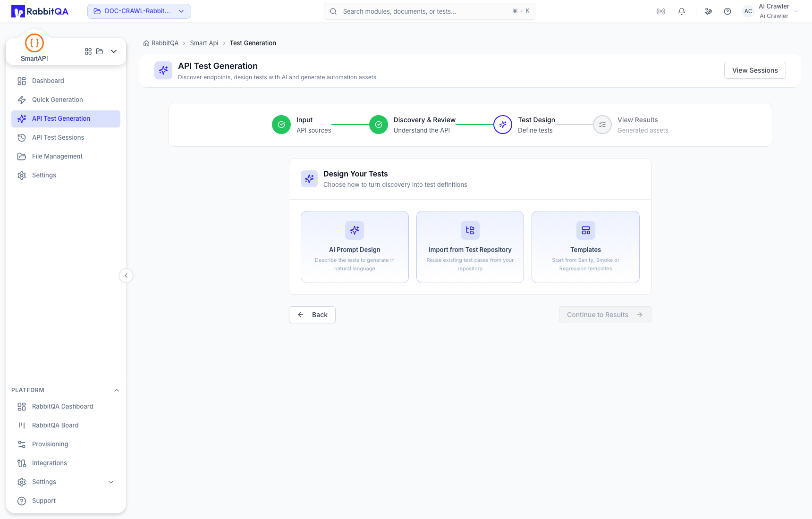Click the View Results step icon
This screenshot has width=812, height=519.
pos(602,125)
